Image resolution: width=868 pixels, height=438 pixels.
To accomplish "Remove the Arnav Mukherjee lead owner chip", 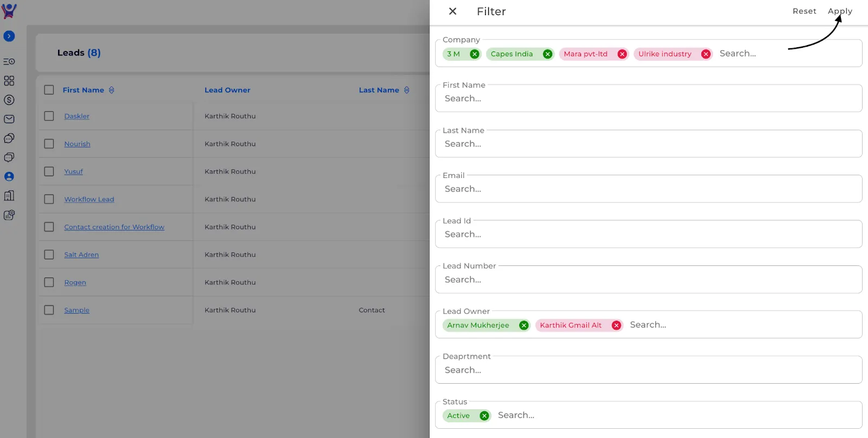I will point(524,325).
